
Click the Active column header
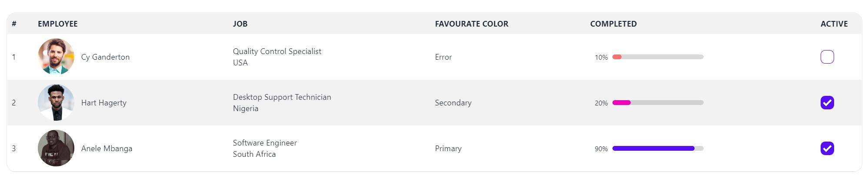834,24
